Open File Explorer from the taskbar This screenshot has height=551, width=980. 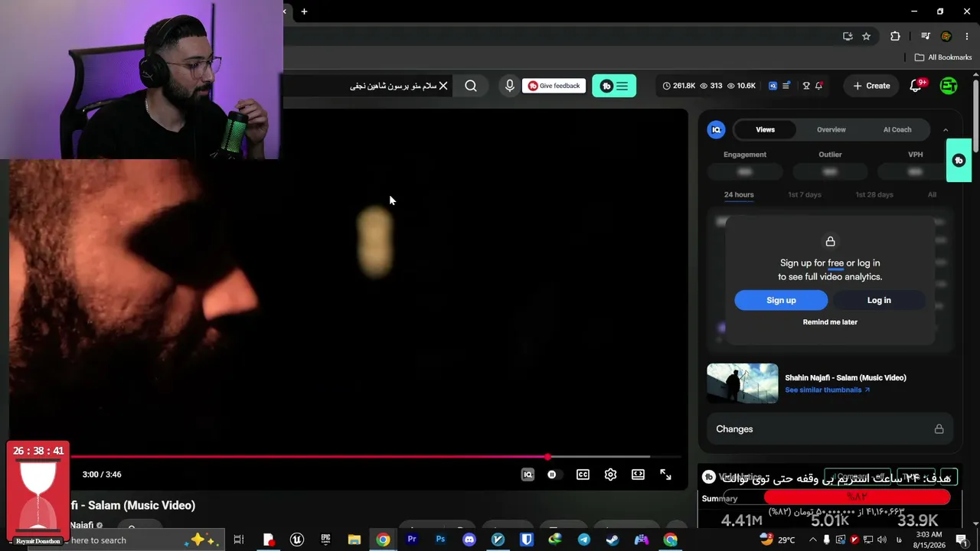354,540
